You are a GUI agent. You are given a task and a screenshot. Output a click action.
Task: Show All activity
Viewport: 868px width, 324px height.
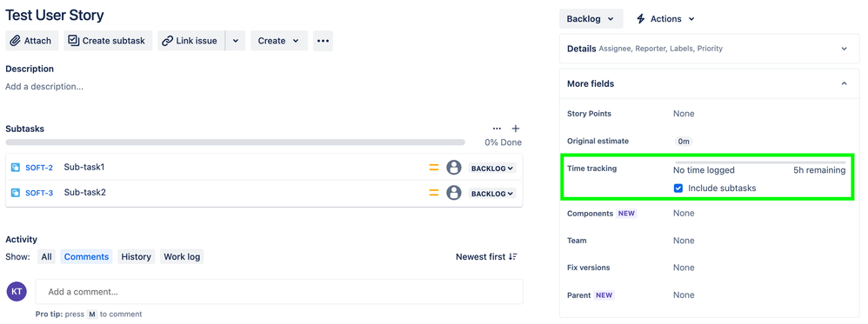point(46,256)
